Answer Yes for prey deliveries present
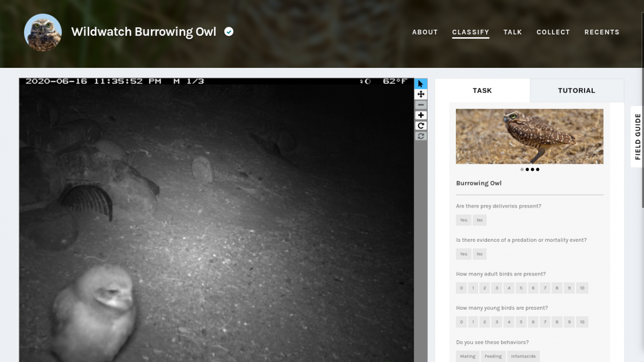The height and width of the screenshot is (362, 644). point(463,220)
